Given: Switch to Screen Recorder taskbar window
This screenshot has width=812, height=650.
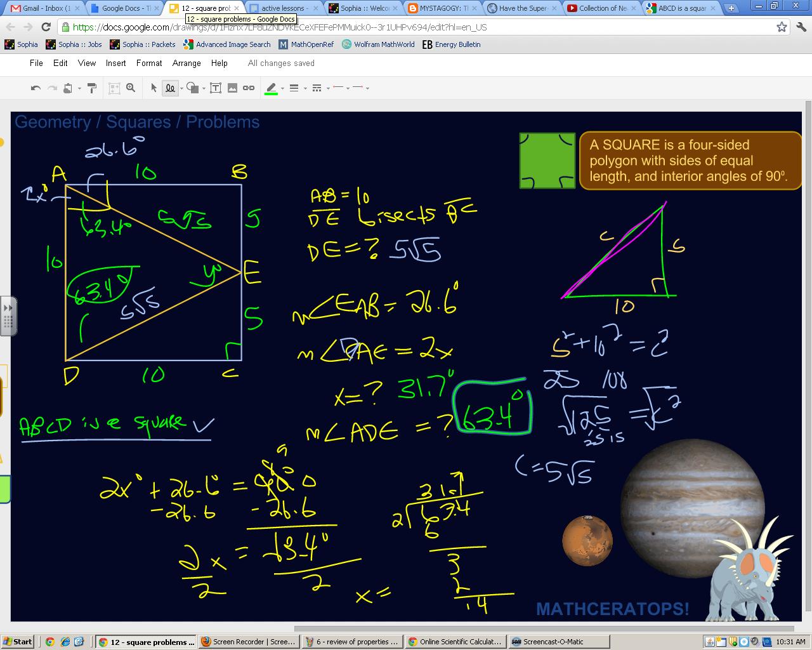Looking at the screenshot, I should [x=247, y=642].
